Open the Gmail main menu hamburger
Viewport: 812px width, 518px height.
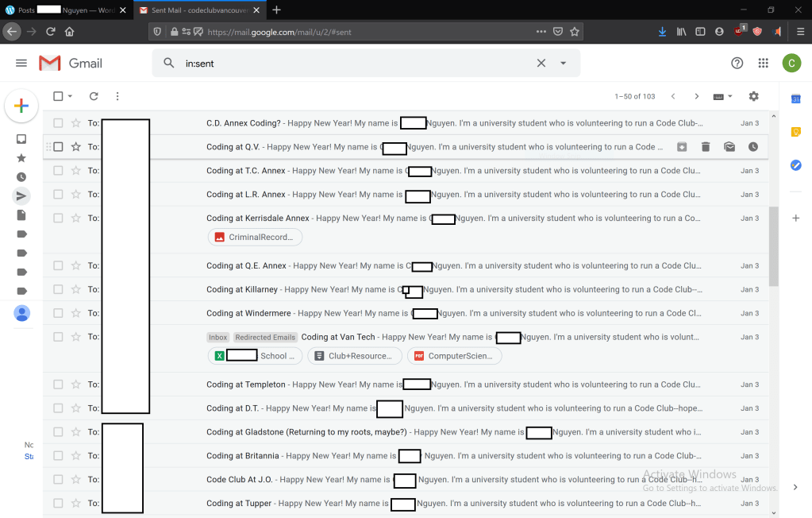(21, 64)
